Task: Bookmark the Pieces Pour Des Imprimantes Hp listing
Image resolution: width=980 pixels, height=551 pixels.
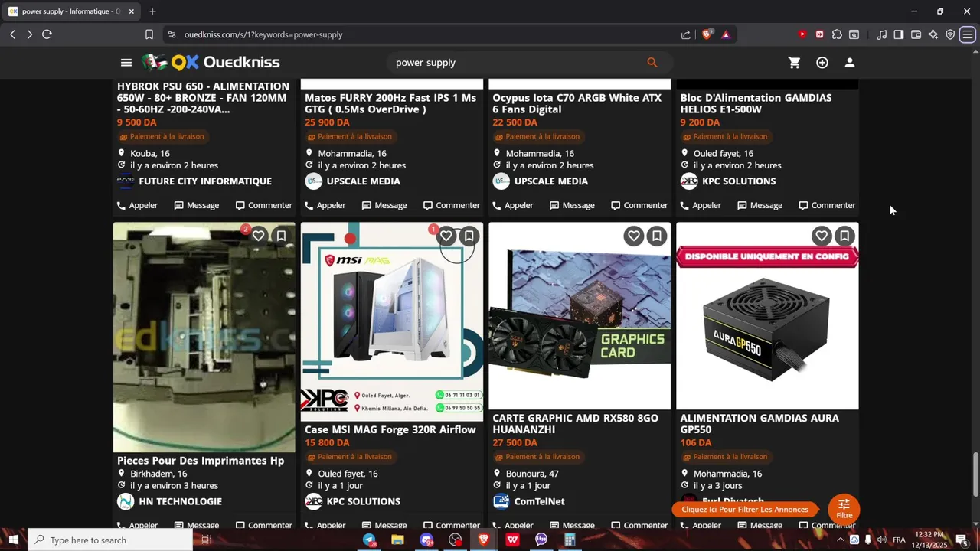Action: coord(281,236)
